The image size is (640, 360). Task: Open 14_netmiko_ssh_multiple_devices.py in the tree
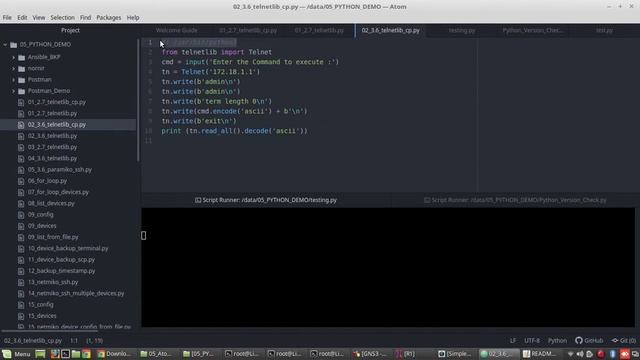tap(76, 293)
